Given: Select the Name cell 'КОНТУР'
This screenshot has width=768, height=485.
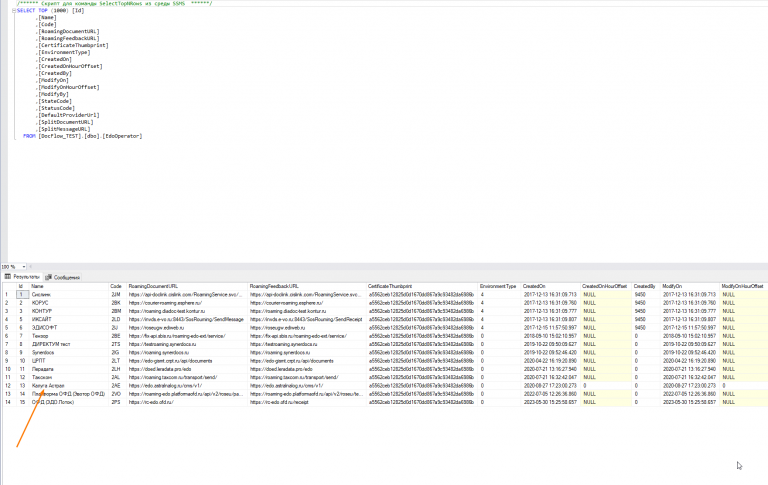Looking at the screenshot, I should point(69,311).
